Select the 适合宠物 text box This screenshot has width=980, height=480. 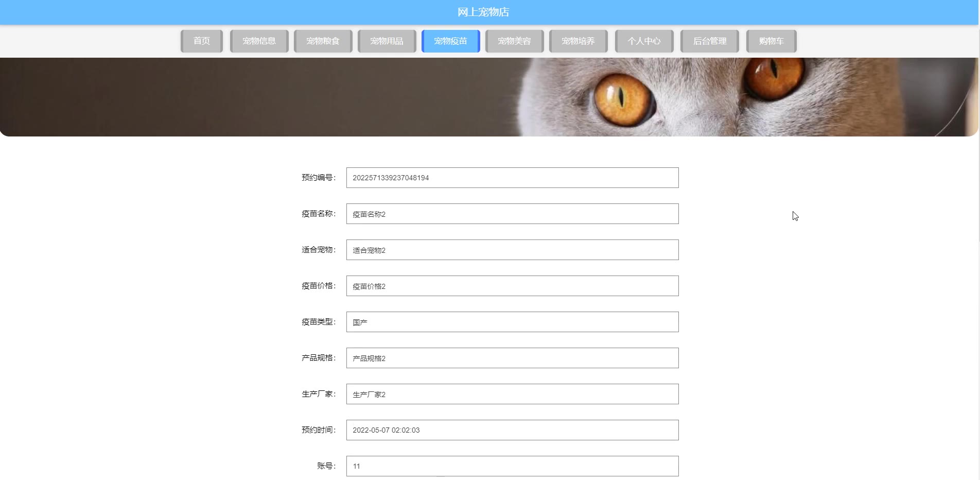(512, 250)
